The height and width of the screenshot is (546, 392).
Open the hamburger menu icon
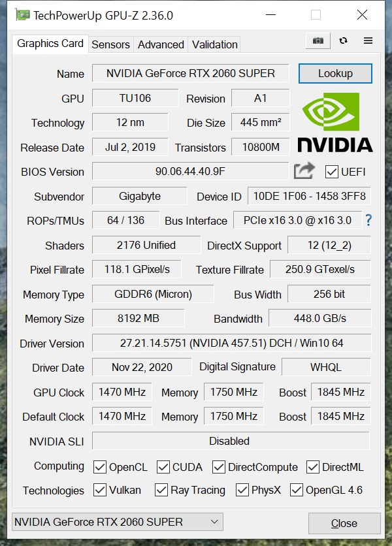click(368, 40)
